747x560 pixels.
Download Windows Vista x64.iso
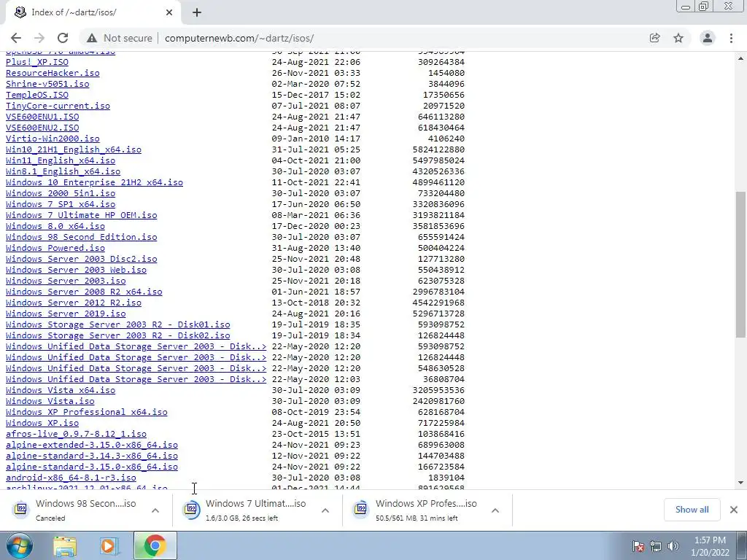[61, 391]
